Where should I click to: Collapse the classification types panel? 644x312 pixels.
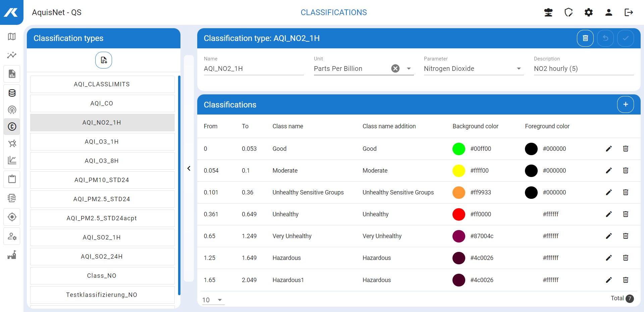pos(189,168)
